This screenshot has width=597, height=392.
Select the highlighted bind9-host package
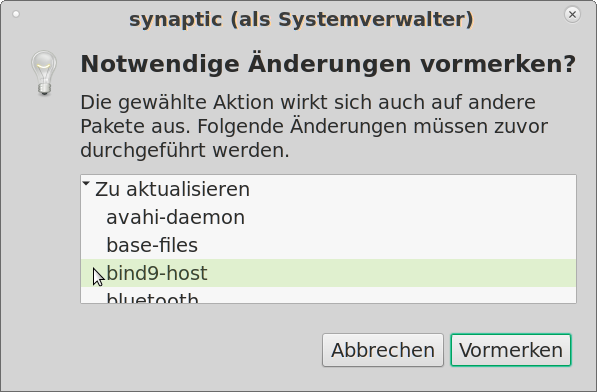[x=328, y=273]
